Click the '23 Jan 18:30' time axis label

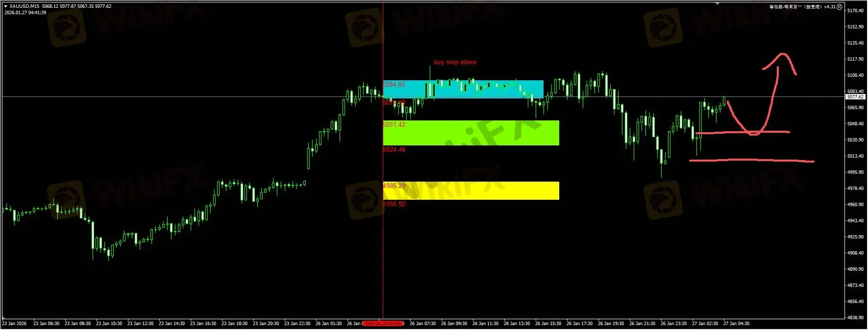234,324
